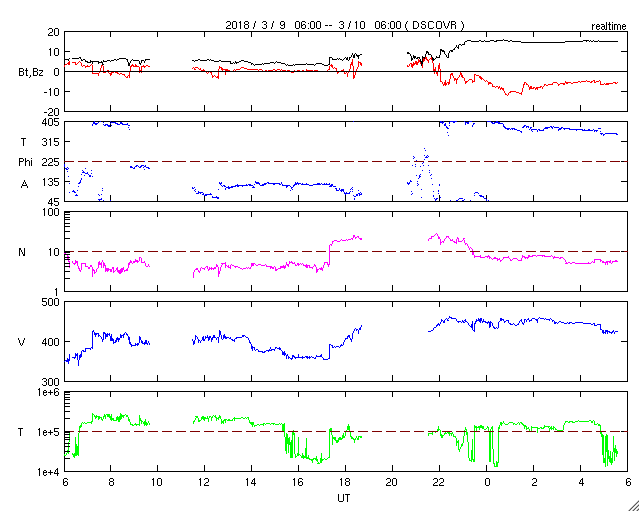The image size is (640, 512).
Task: Click the "1e+6" temperature tick label
Action: [49, 392]
